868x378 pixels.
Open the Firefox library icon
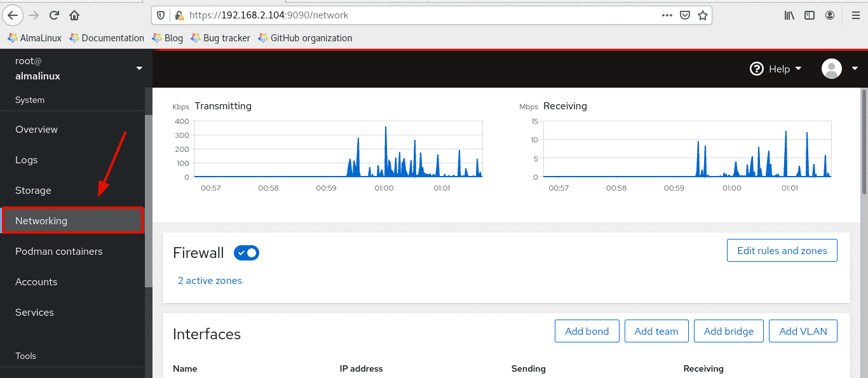click(789, 15)
